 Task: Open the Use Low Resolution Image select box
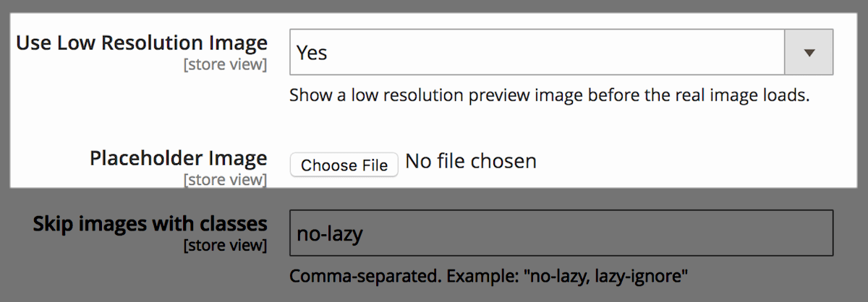(561, 52)
